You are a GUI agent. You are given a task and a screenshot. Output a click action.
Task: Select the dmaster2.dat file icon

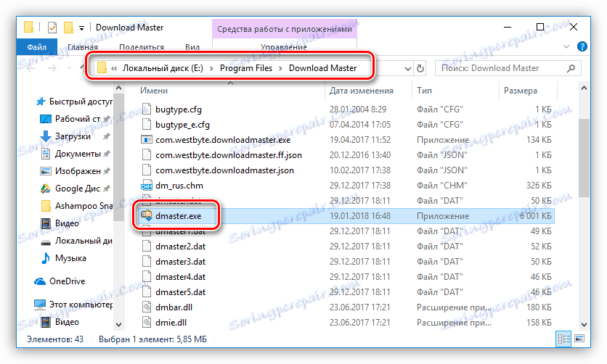coord(147,246)
